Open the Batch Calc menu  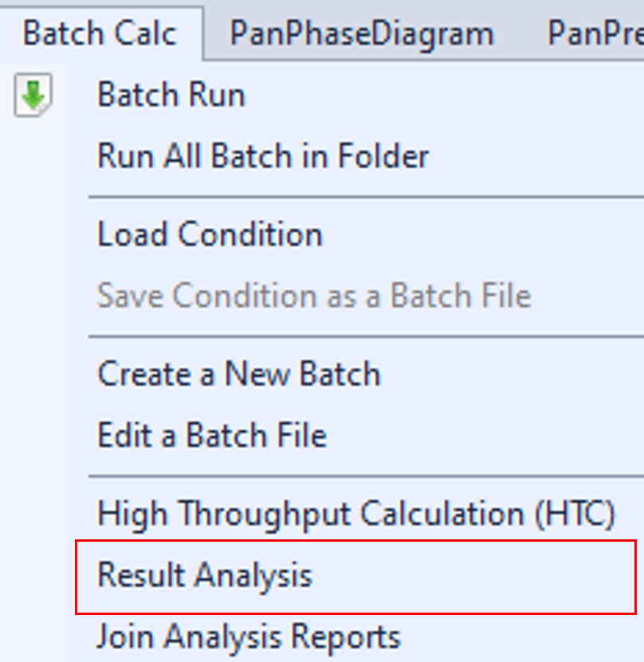100,34
